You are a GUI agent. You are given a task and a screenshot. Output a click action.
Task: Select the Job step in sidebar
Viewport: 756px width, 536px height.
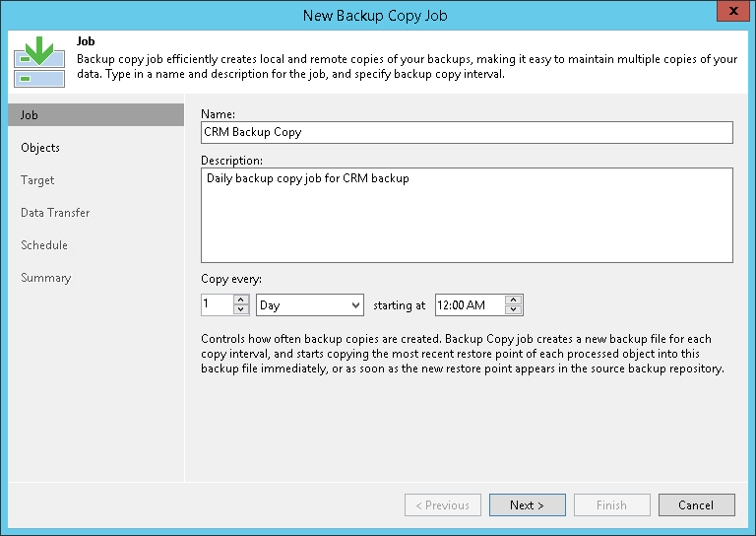click(95, 115)
